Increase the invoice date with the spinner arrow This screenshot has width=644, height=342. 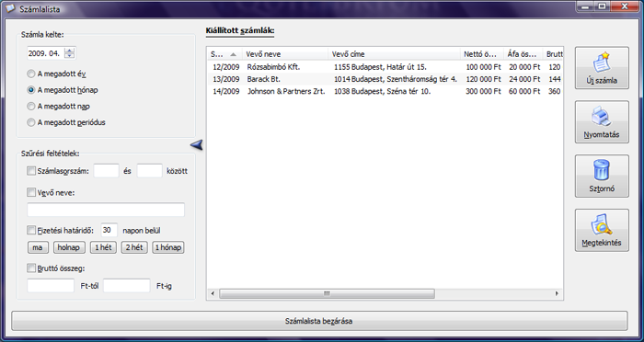tap(70, 51)
